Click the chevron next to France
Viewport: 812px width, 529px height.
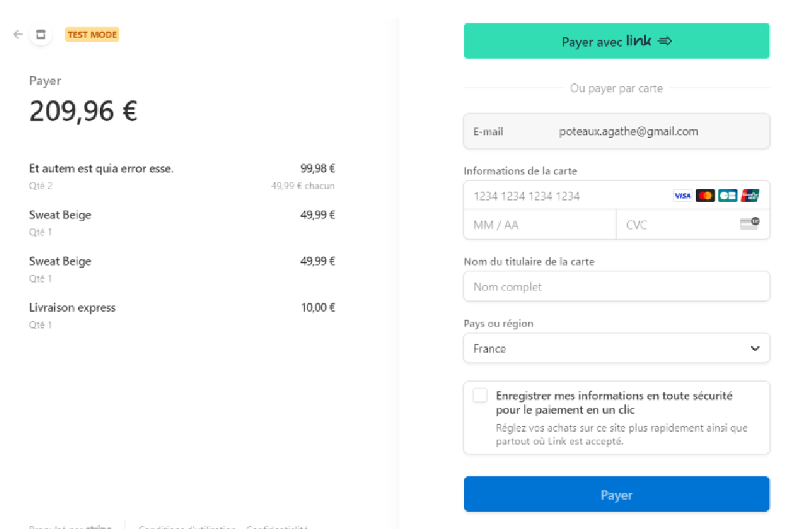coord(755,348)
